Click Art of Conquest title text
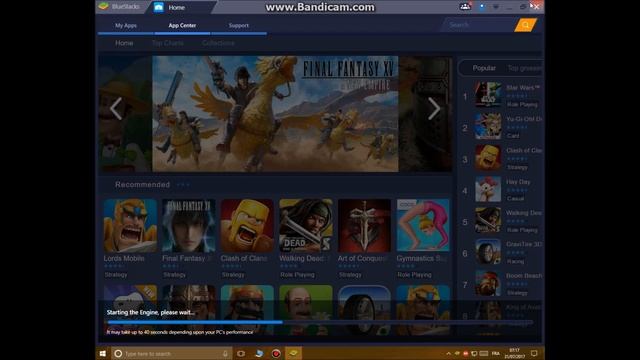The image size is (640, 360). (x=362, y=258)
